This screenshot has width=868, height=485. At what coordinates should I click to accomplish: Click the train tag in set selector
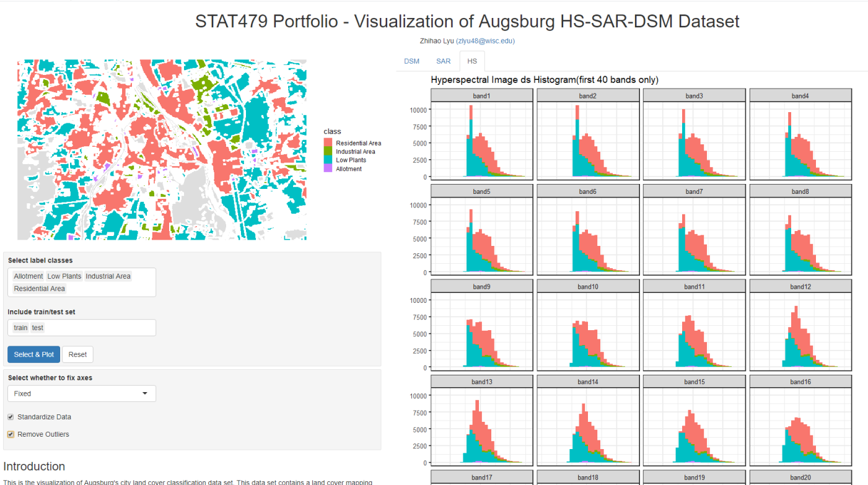click(21, 328)
